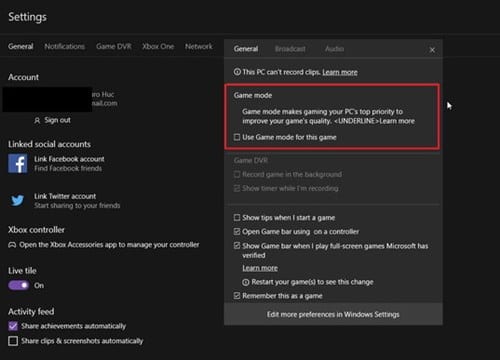Switch to the Network tab
The width and height of the screenshot is (500, 360).
(199, 46)
